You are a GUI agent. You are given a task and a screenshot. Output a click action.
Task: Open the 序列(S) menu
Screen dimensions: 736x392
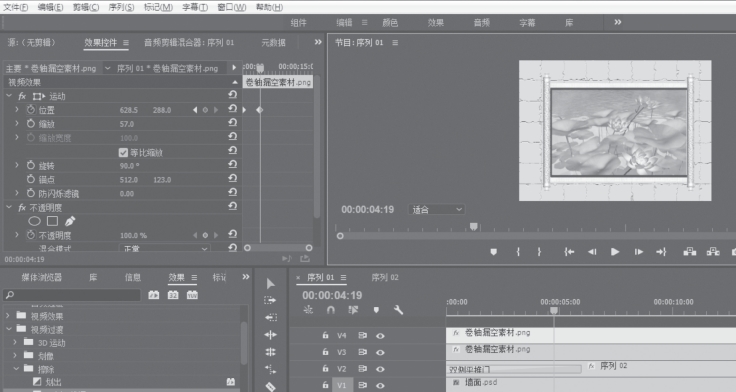(x=121, y=7)
